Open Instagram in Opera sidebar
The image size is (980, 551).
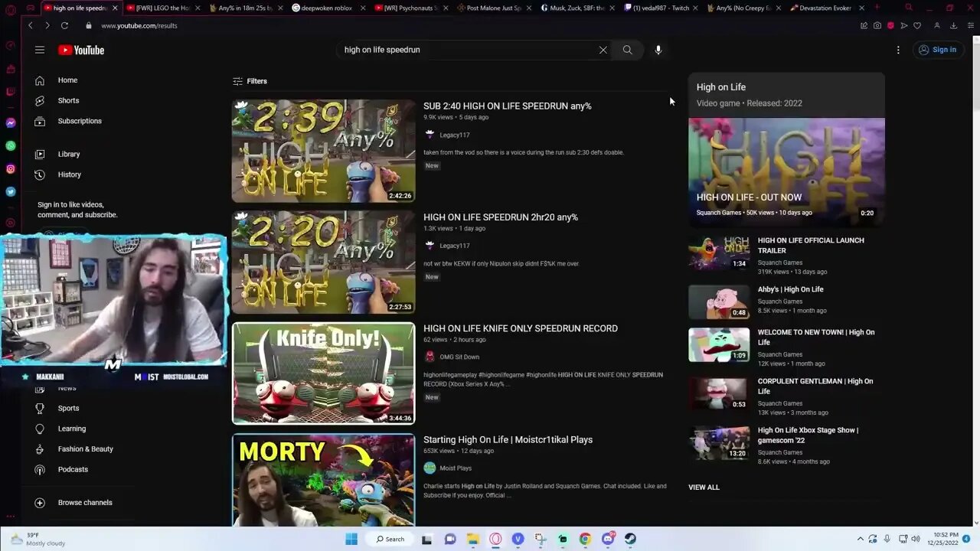coord(11,169)
